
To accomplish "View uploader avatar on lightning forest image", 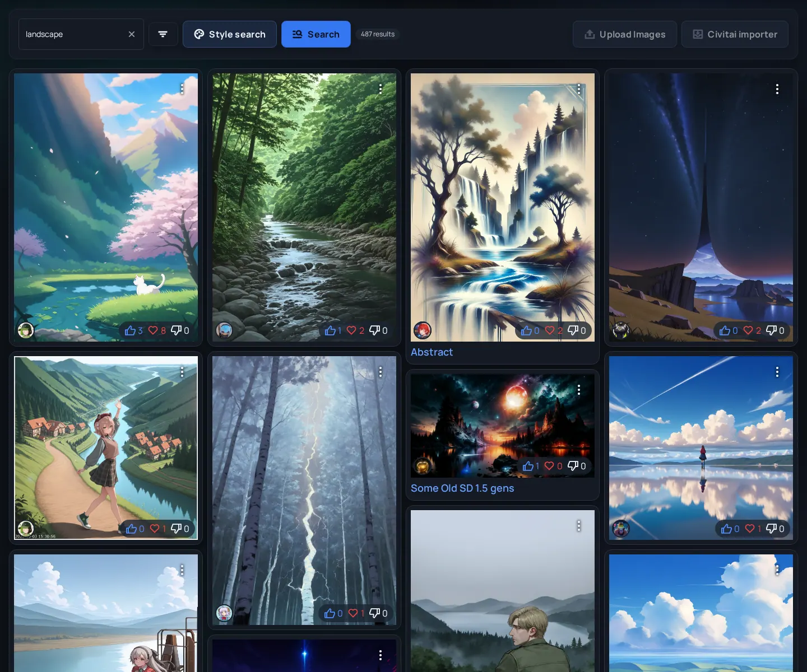I will click(x=224, y=613).
